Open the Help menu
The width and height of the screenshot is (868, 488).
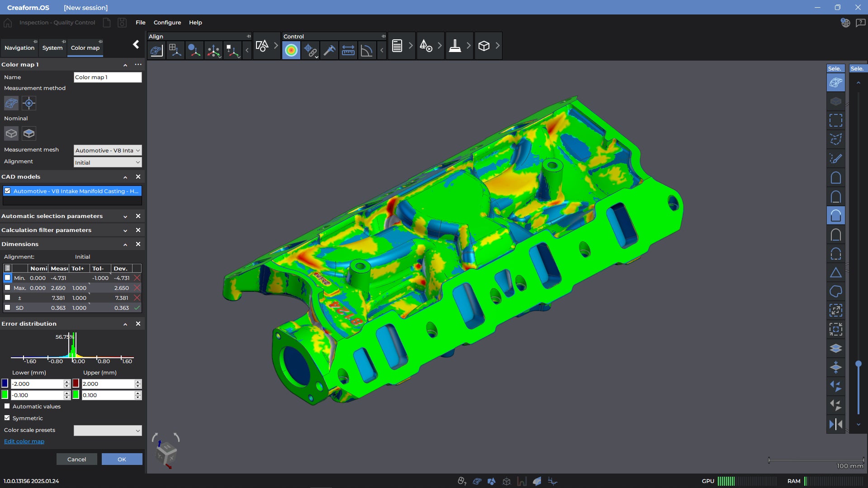[195, 23]
